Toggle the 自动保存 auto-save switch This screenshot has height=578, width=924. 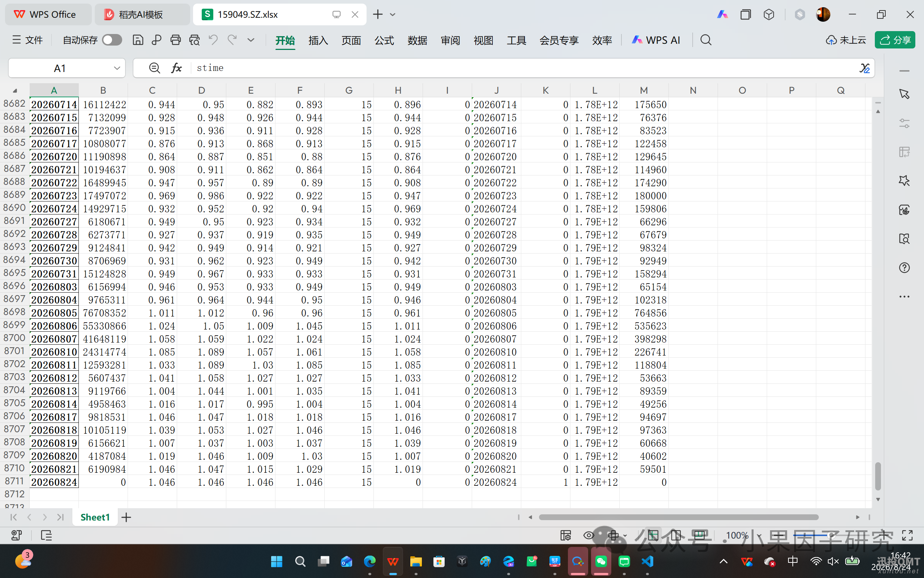click(112, 40)
